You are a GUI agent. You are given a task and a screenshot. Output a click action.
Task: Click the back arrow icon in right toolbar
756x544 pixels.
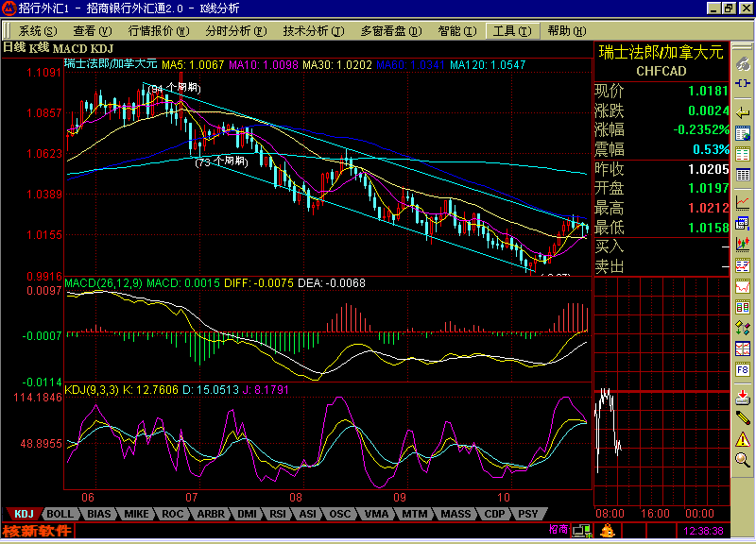pyautogui.click(x=744, y=113)
